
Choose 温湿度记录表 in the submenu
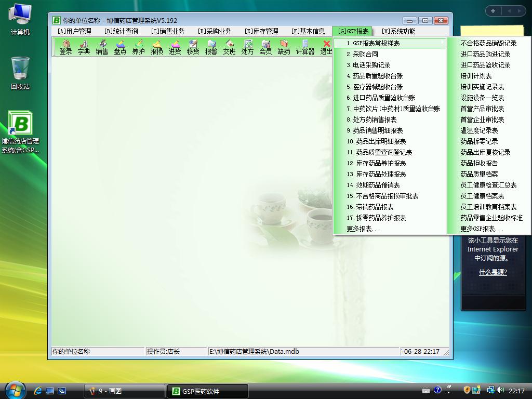(479, 130)
